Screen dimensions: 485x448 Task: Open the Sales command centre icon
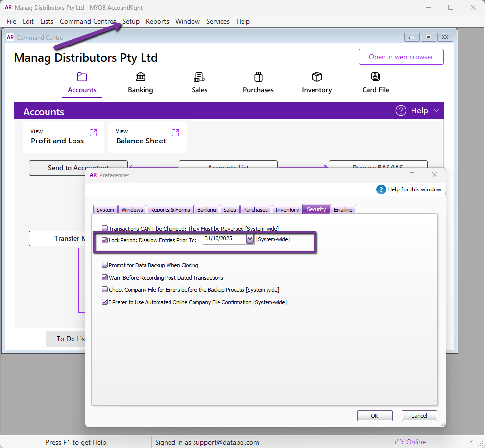pyautogui.click(x=199, y=77)
